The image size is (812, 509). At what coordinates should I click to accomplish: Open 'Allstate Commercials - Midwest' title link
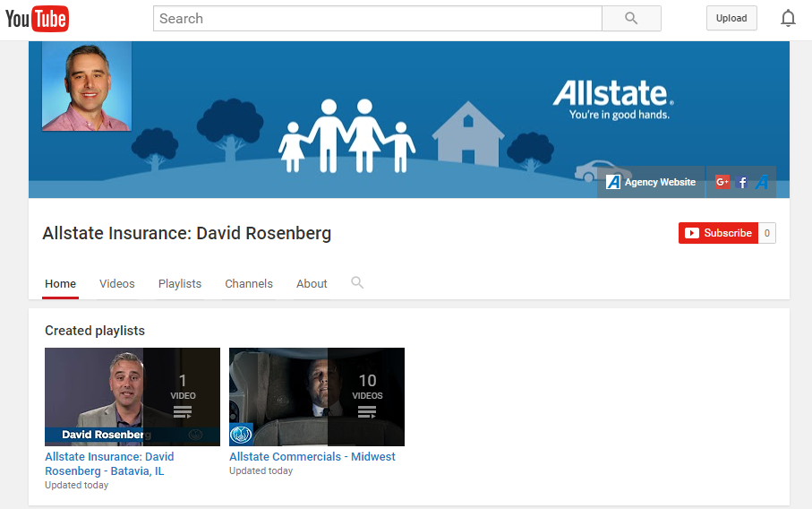312,457
